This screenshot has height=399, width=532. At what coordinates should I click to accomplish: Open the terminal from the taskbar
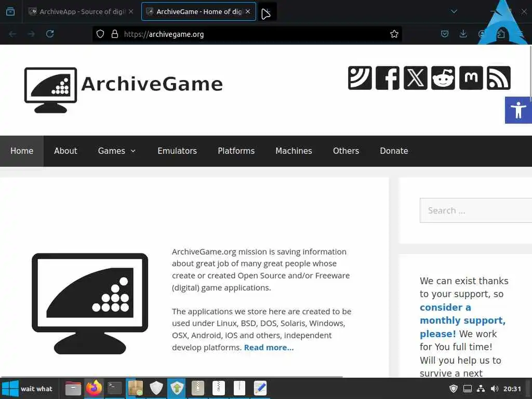115,389
